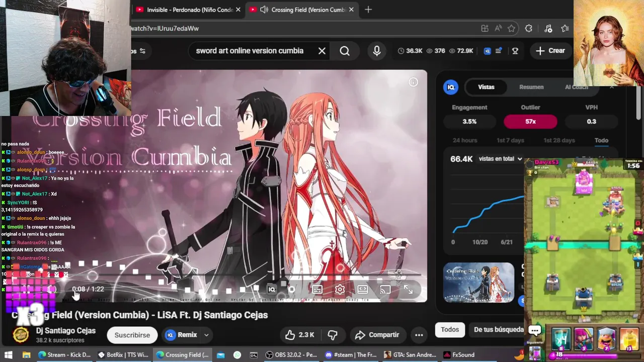Toggle subtitles in the video player
The height and width of the screenshot is (362, 644).
pyautogui.click(x=317, y=289)
